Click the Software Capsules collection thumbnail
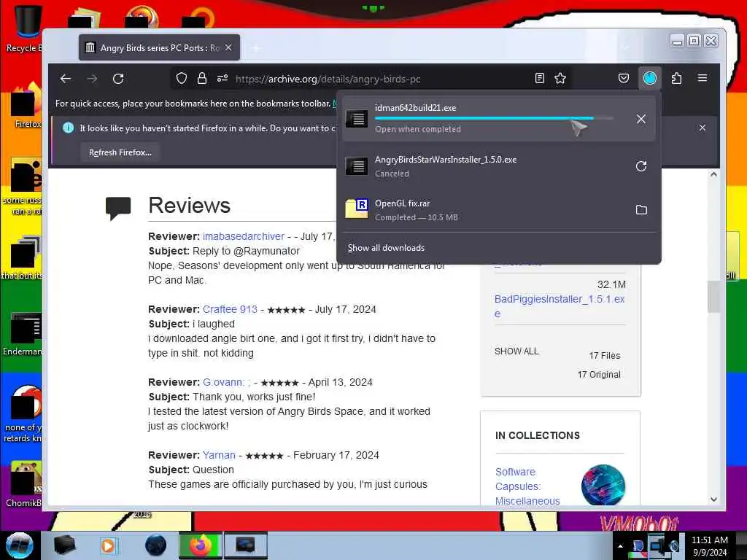This screenshot has height=560, width=747. (x=603, y=485)
